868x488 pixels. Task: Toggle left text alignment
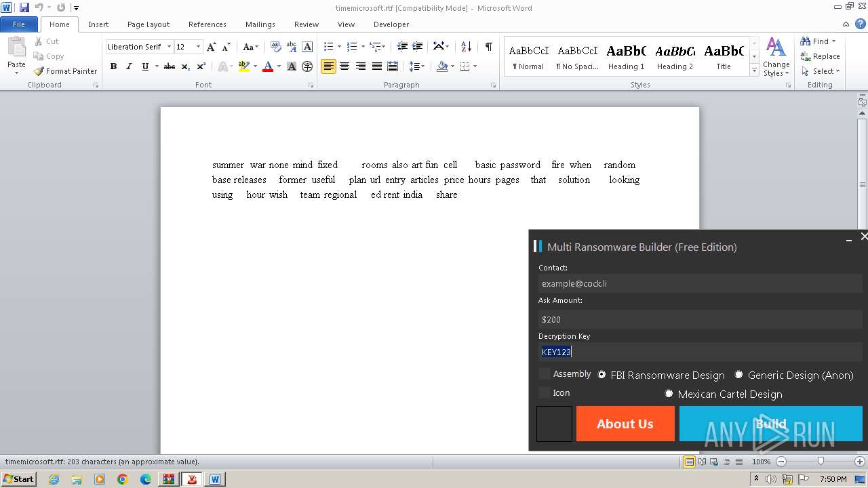click(x=328, y=66)
